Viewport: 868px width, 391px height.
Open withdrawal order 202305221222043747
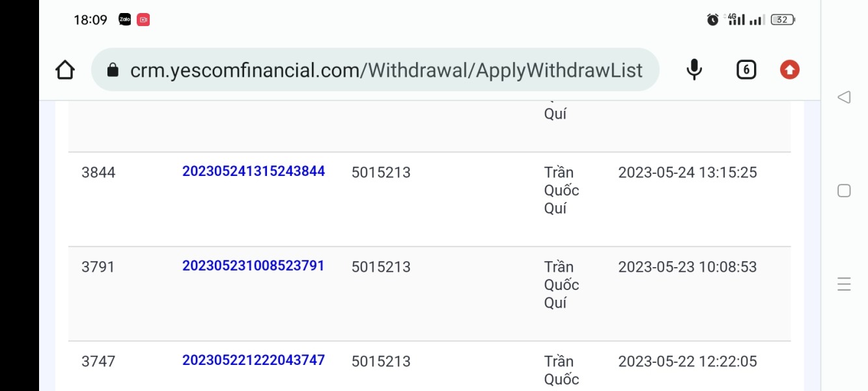(x=253, y=360)
